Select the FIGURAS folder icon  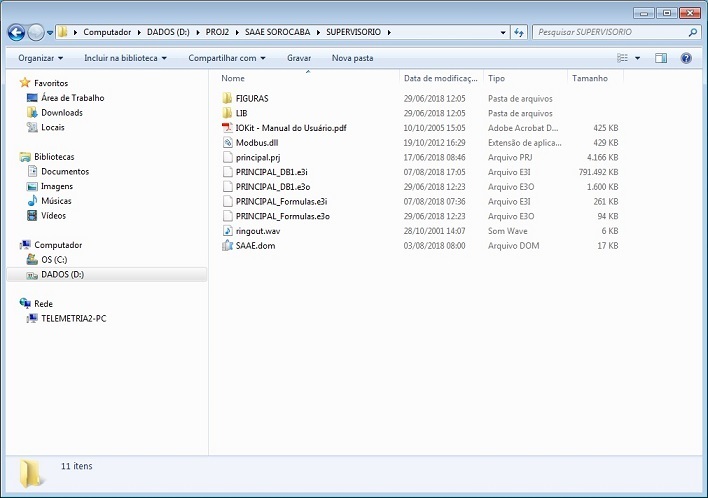pyautogui.click(x=228, y=98)
